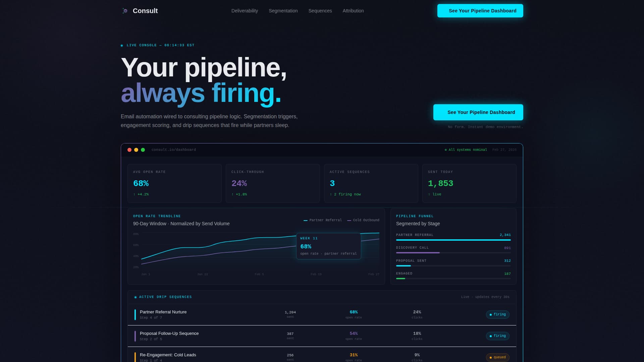Open the Re-Engagement: Cold Leads row
The image size is (644, 362).
tap(322, 355)
